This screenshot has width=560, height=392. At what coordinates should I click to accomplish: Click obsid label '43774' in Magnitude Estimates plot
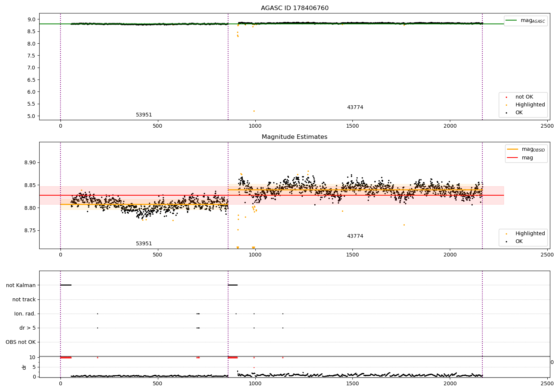coord(355,236)
